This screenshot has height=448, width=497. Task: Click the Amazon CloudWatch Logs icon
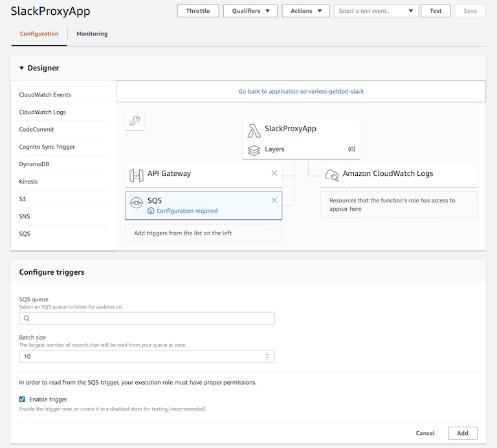332,175
